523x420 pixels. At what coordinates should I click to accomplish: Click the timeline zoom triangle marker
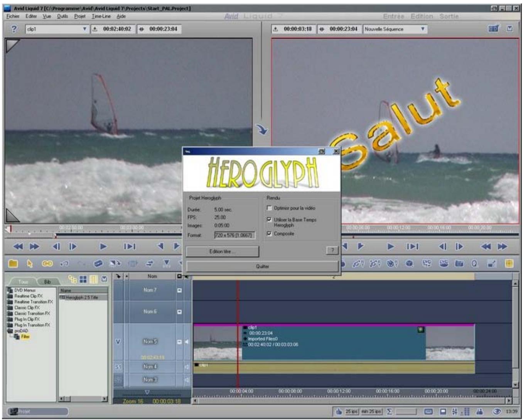tap(147, 393)
